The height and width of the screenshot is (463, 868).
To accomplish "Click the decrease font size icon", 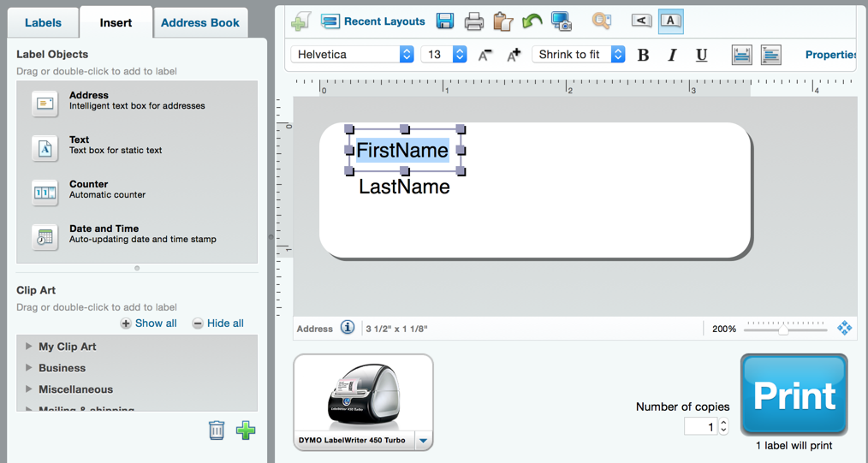I will point(485,55).
